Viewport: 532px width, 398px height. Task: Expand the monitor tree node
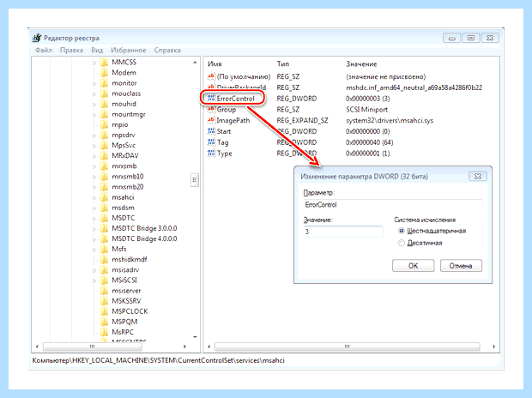94,83
